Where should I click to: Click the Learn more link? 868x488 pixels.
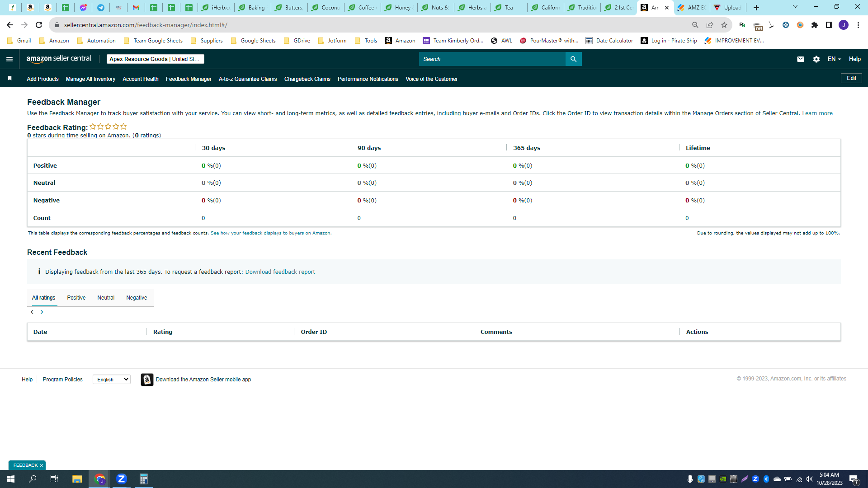pyautogui.click(x=817, y=113)
